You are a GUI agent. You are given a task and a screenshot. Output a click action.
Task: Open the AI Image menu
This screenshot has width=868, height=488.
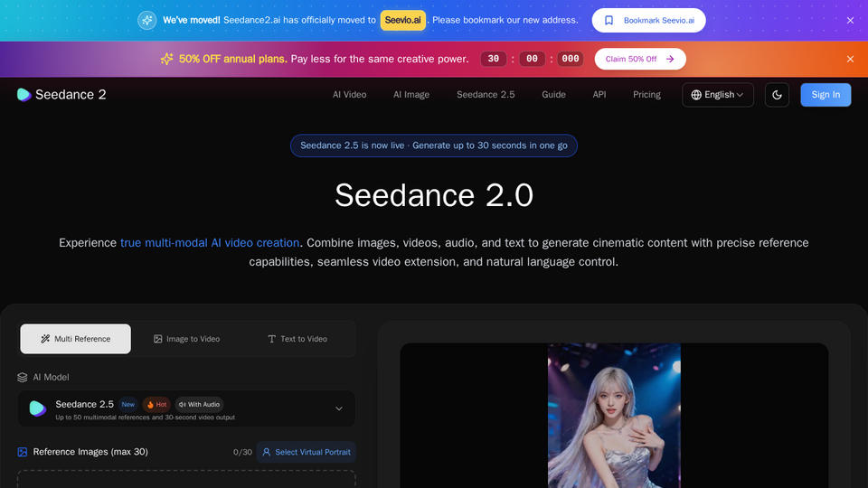411,95
